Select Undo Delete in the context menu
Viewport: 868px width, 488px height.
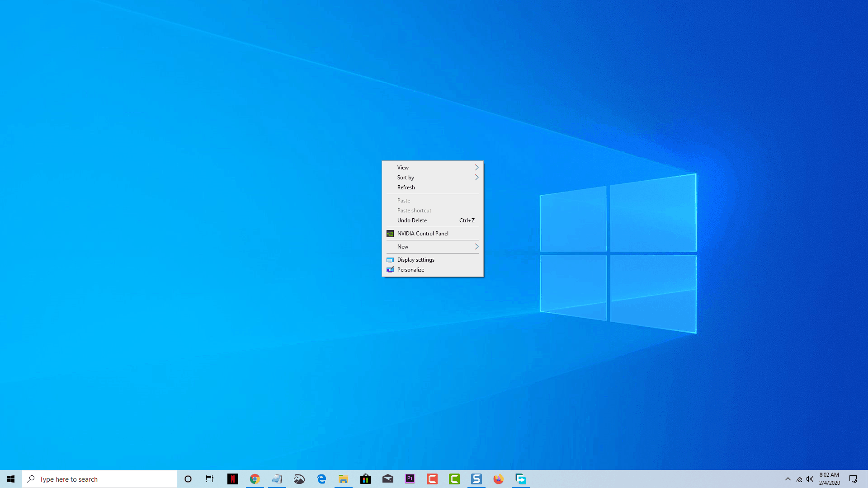(x=433, y=221)
